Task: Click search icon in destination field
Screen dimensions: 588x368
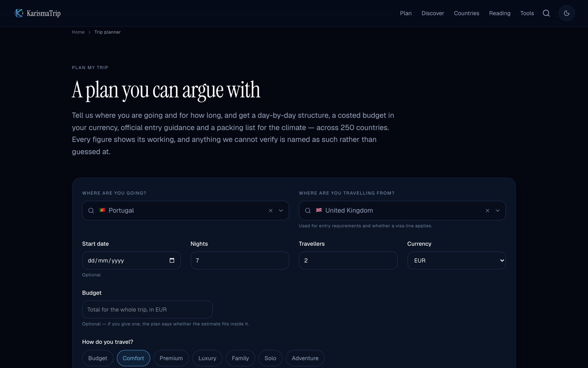Action: point(91,211)
